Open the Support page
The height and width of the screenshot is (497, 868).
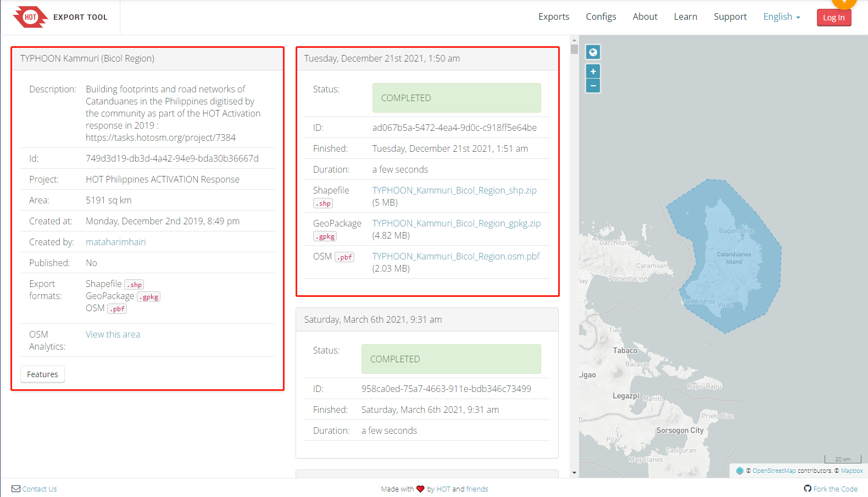tap(730, 17)
